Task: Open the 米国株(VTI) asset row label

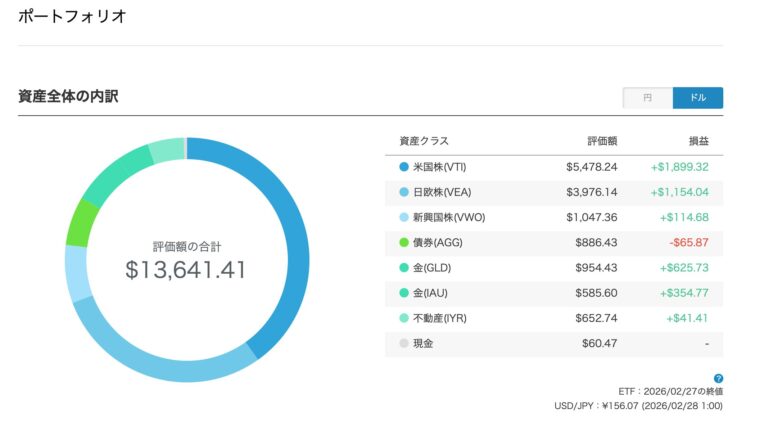Action: 441,167
